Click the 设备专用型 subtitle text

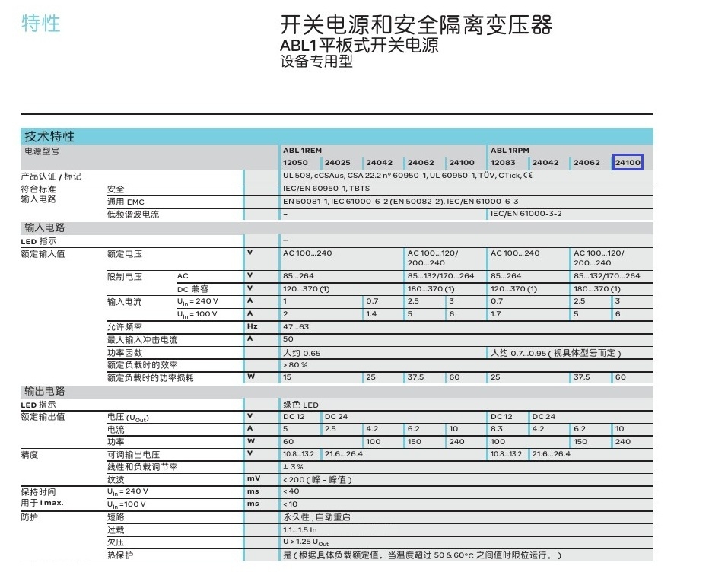tap(316, 61)
